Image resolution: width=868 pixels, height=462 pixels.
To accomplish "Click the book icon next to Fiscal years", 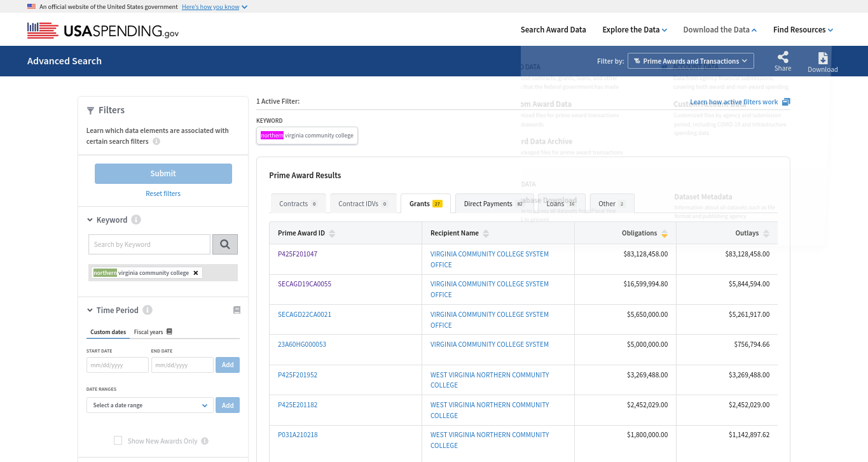I will [169, 332].
